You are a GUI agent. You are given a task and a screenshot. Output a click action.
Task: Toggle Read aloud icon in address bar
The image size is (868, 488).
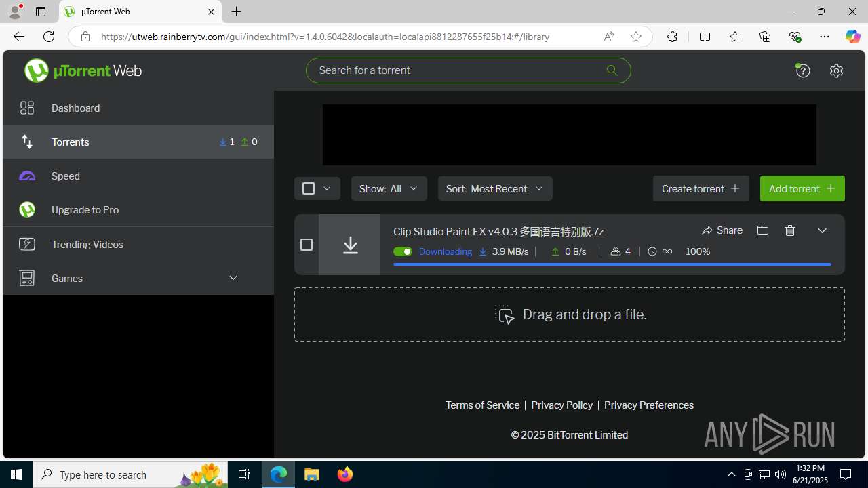(x=609, y=37)
